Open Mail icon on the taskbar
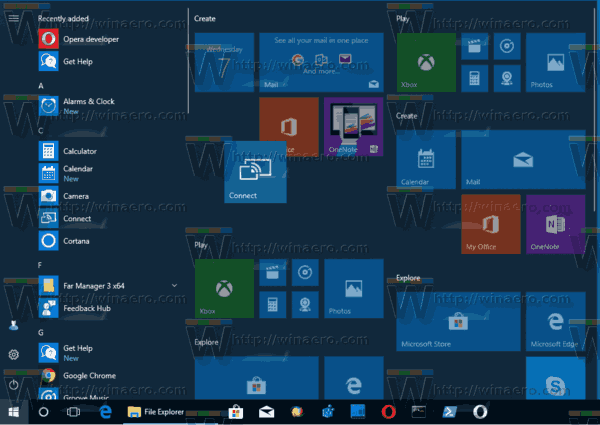This screenshot has height=425, width=600. [266, 412]
